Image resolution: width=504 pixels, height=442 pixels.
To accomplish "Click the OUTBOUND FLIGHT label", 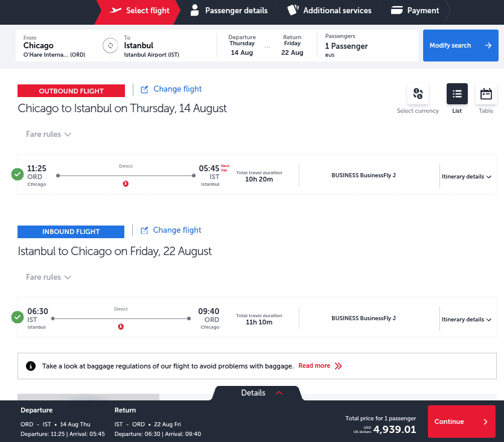I will click(x=71, y=91).
